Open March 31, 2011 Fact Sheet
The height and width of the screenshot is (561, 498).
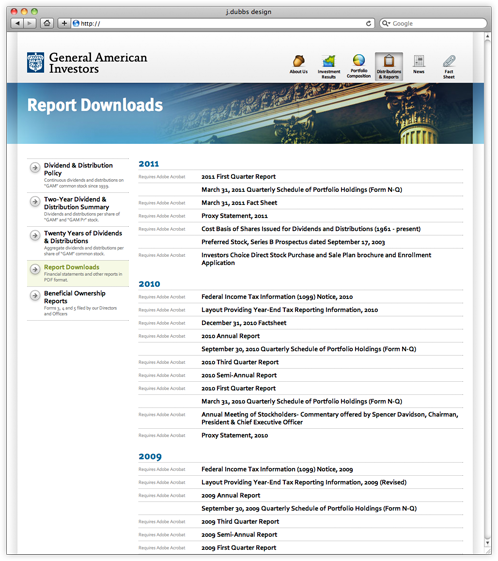pos(239,203)
